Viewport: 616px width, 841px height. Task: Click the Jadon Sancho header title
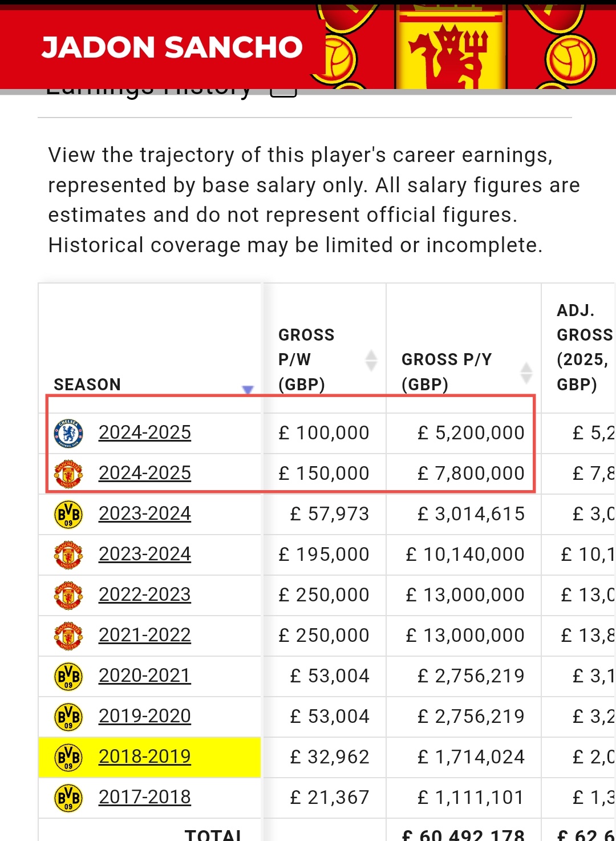(172, 47)
